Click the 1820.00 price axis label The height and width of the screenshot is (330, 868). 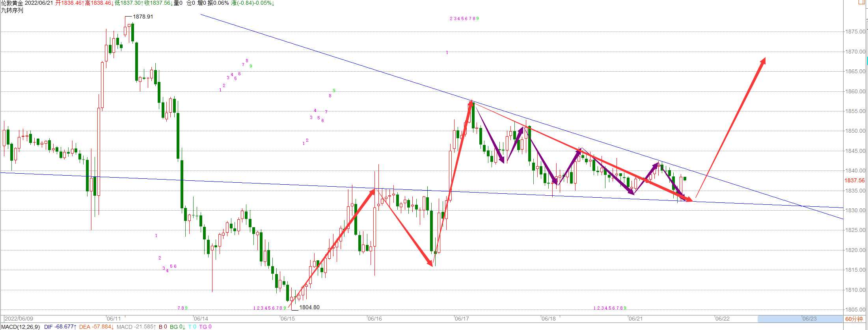point(855,250)
